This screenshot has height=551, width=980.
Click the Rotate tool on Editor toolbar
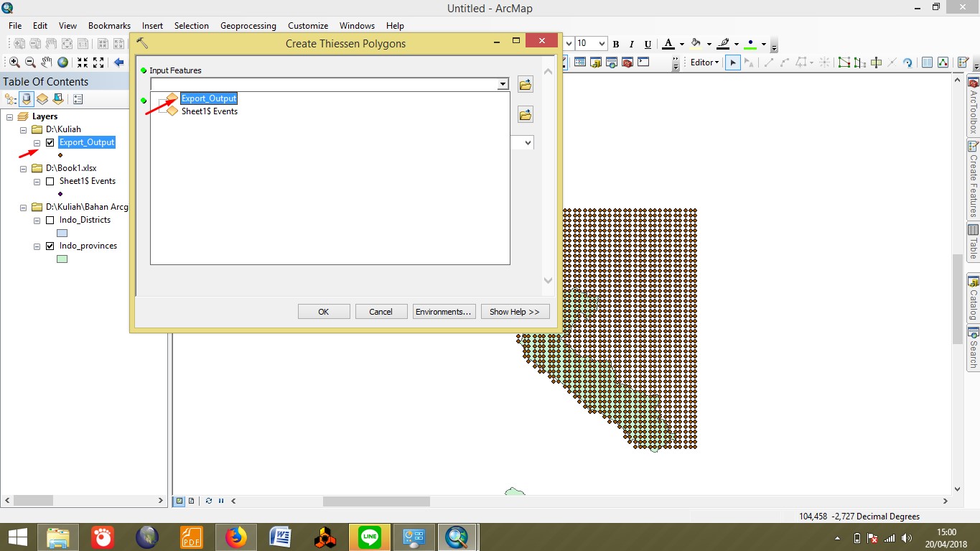(908, 62)
